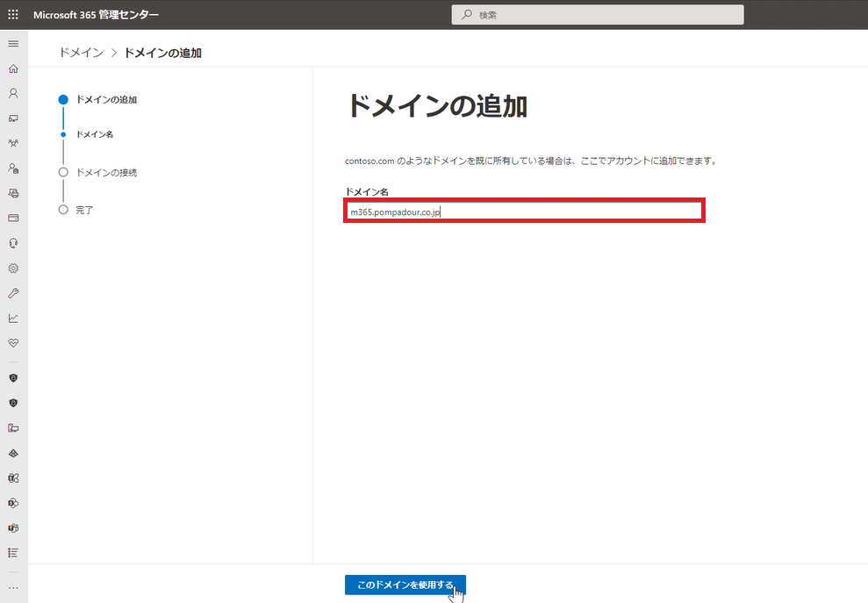Click the ドメインの追加 breadcrumb text
This screenshot has height=603, width=868.
tap(162, 53)
